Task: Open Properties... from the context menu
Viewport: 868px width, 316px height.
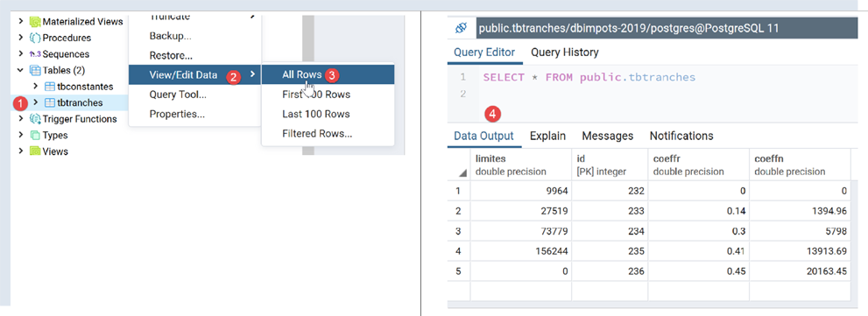Action: pyautogui.click(x=194, y=114)
